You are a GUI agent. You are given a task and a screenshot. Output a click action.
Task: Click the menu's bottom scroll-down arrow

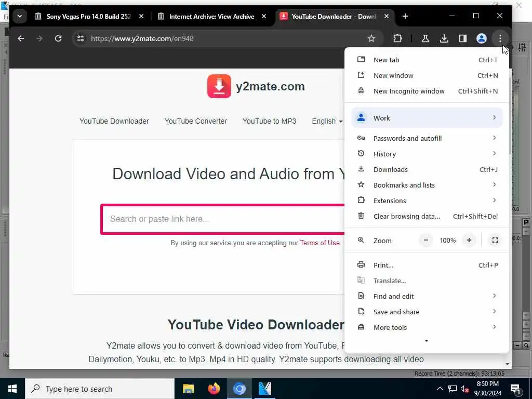[x=427, y=341]
